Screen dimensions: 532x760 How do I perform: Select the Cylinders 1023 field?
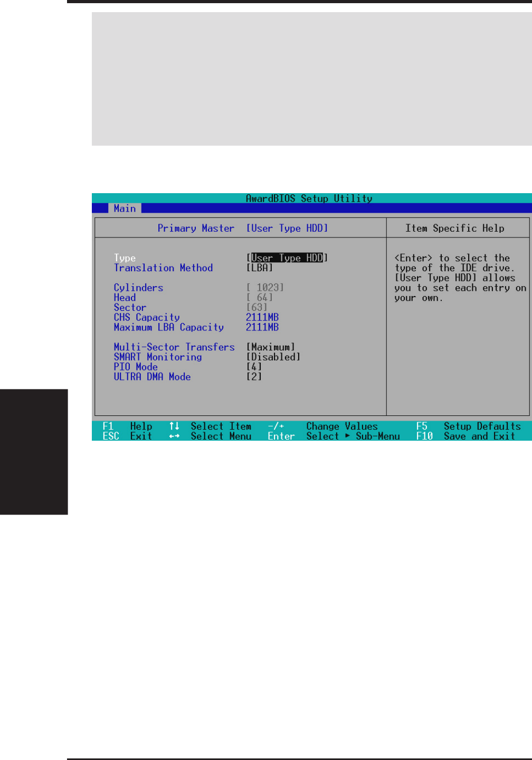tap(265, 288)
